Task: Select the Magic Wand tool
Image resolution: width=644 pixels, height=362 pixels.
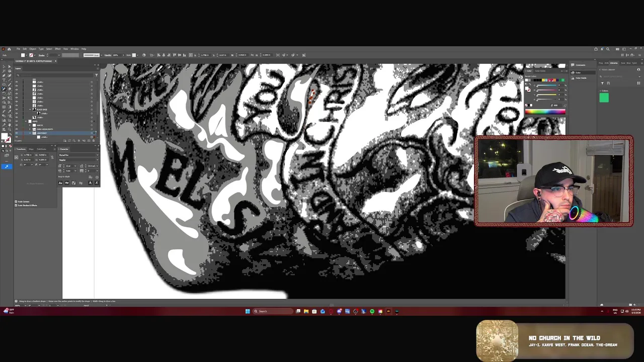Action: pos(4,71)
